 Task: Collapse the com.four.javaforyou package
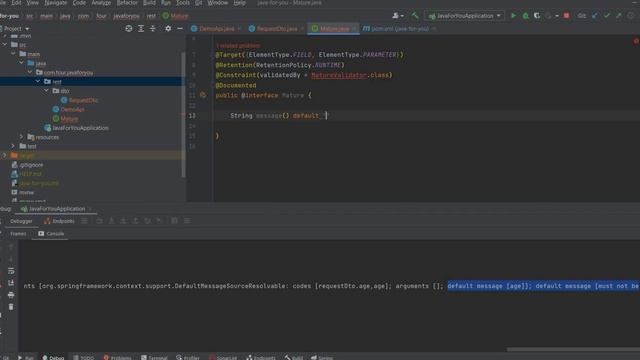point(30,72)
